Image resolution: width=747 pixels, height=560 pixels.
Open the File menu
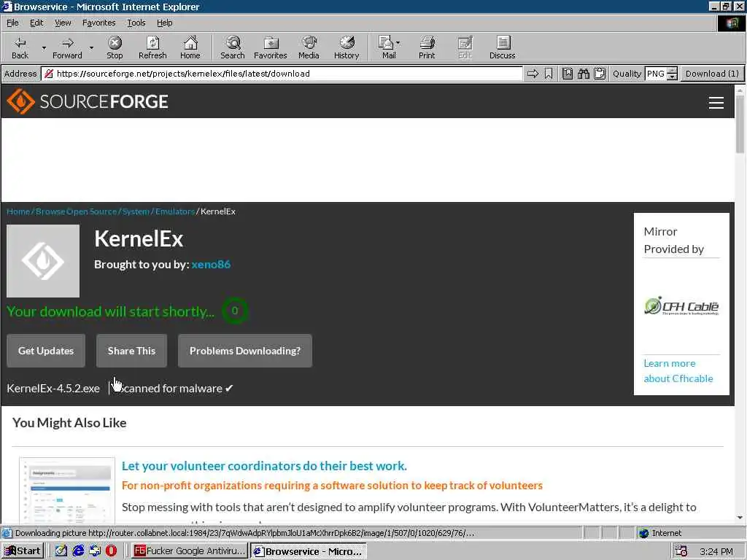pyautogui.click(x=12, y=23)
